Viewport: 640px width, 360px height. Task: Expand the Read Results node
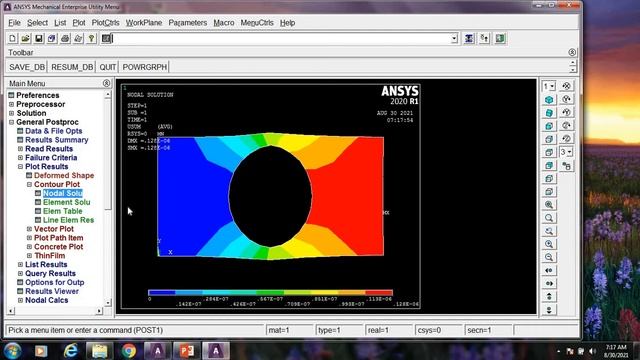20,149
